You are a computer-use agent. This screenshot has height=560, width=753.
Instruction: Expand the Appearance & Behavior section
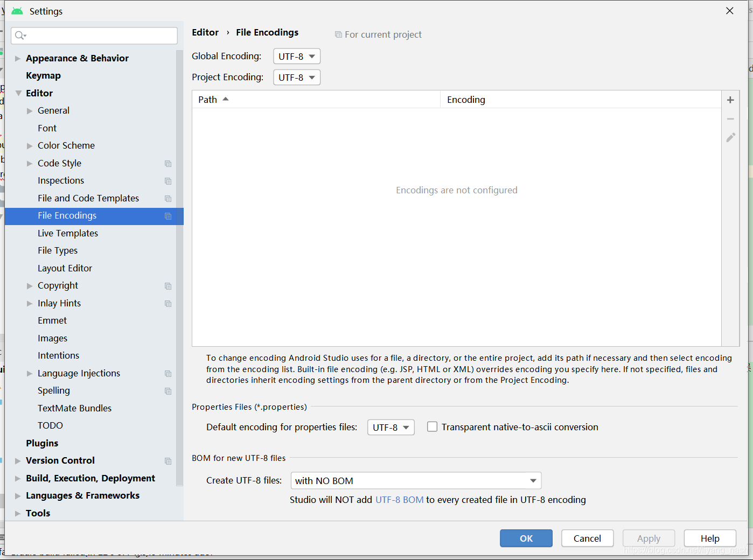18,58
